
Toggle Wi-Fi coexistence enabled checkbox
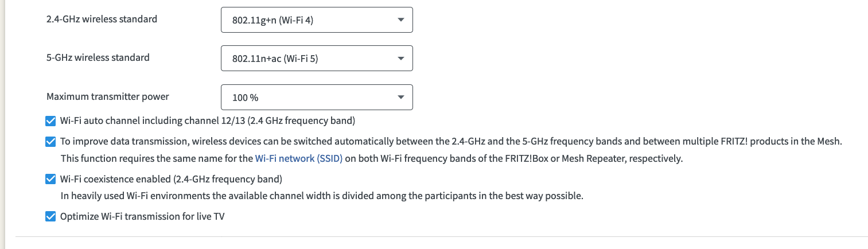pyautogui.click(x=50, y=179)
